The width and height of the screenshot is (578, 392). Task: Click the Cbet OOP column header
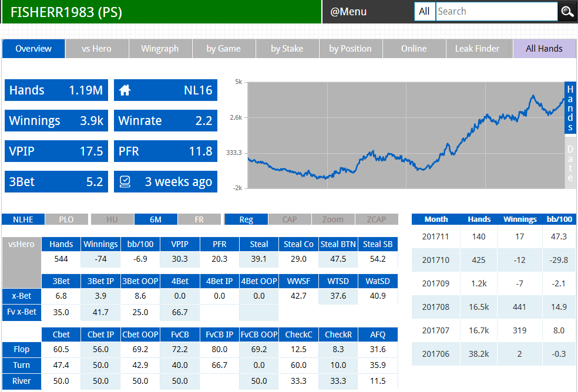click(x=140, y=334)
